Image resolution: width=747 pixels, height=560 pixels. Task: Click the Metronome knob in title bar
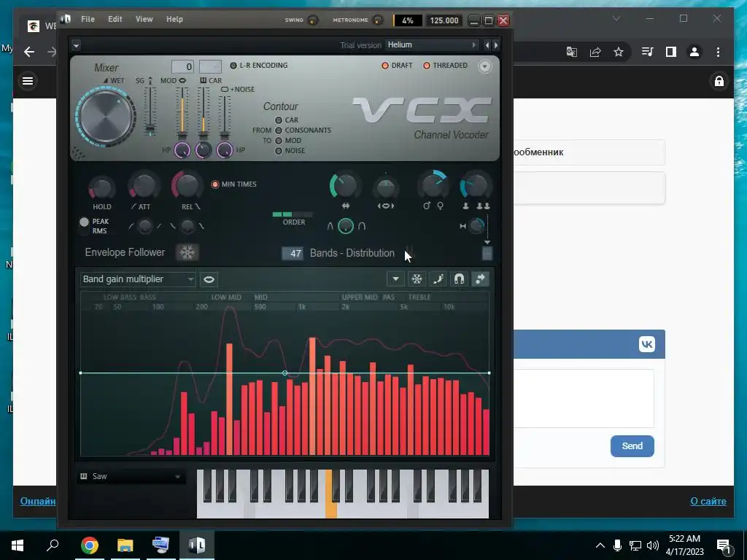click(378, 20)
